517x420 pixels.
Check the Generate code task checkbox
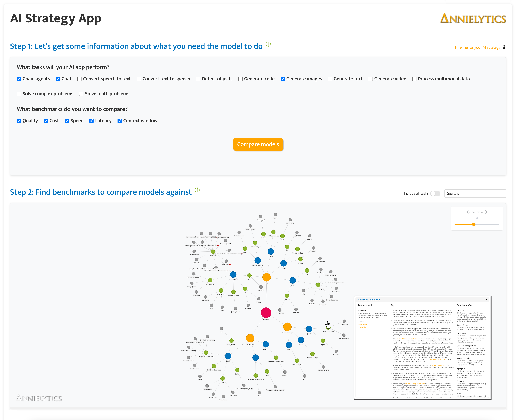click(x=240, y=79)
